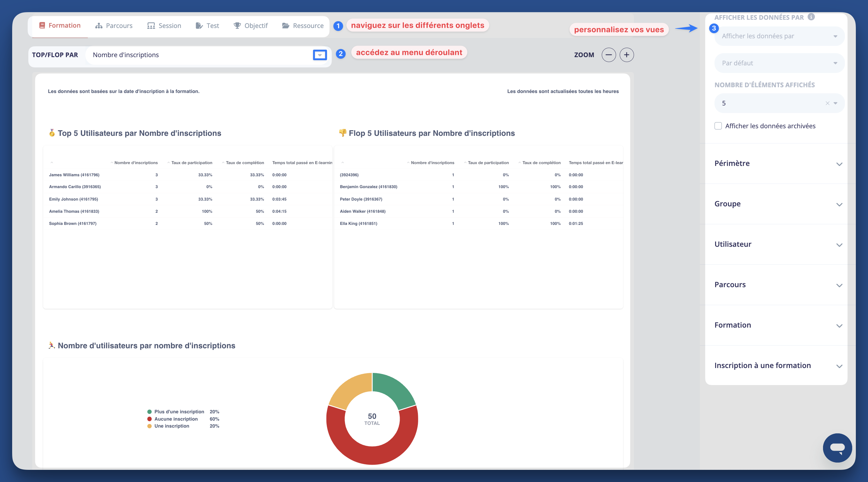868x482 pixels.
Task: Click the info icon beside Afficher les données par
Action: click(x=811, y=17)
